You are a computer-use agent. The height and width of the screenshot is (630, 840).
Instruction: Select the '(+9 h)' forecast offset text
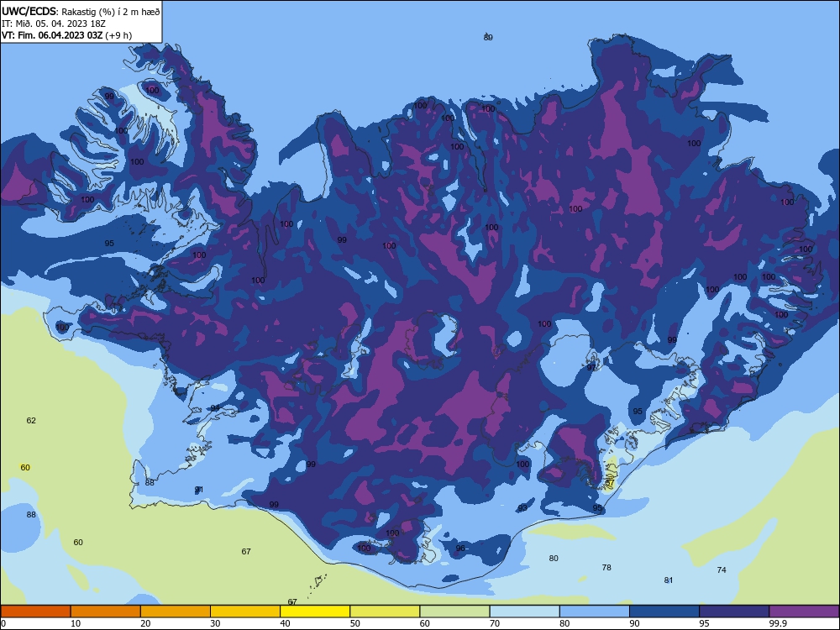tap(118, 35)
